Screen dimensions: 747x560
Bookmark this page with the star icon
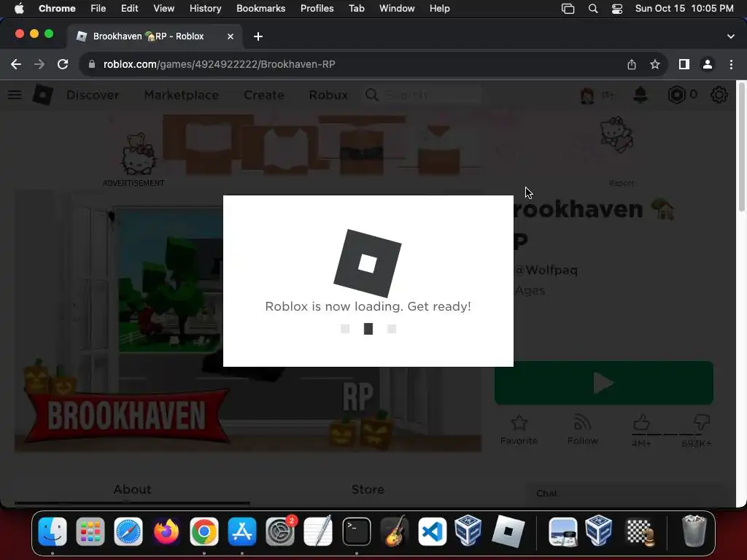coord(655,64)
